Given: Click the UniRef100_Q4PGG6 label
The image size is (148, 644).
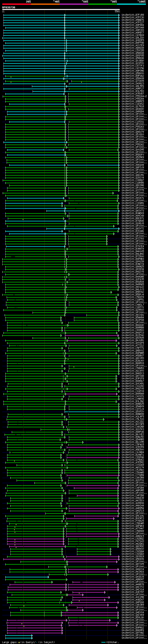Looking at the screenshot, I should point(133,602).
